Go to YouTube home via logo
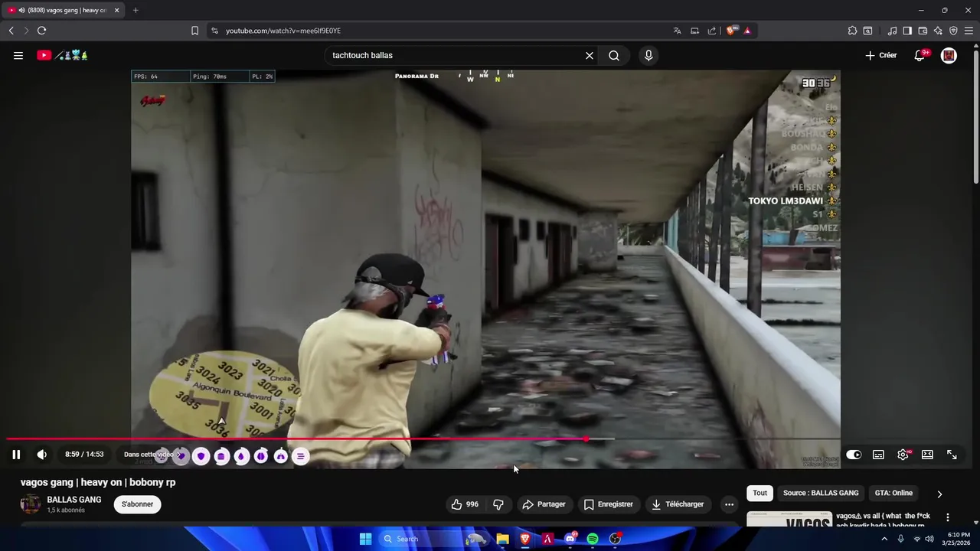Viewport: 980px width, 551px height. [63, 55]
